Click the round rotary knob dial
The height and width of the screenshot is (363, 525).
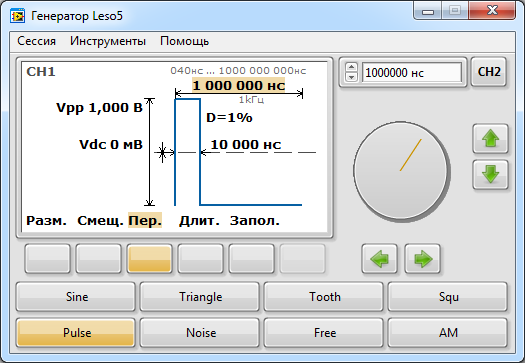(401, 171)
